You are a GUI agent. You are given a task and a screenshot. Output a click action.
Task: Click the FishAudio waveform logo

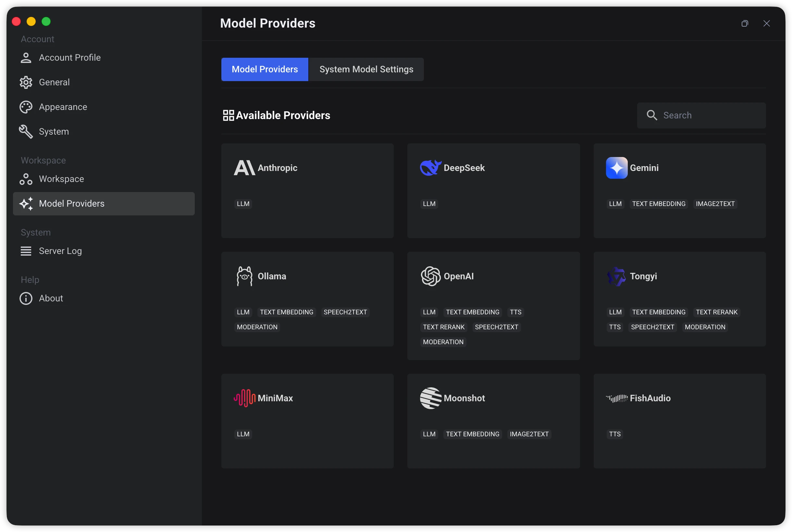(x=616, y=398)
